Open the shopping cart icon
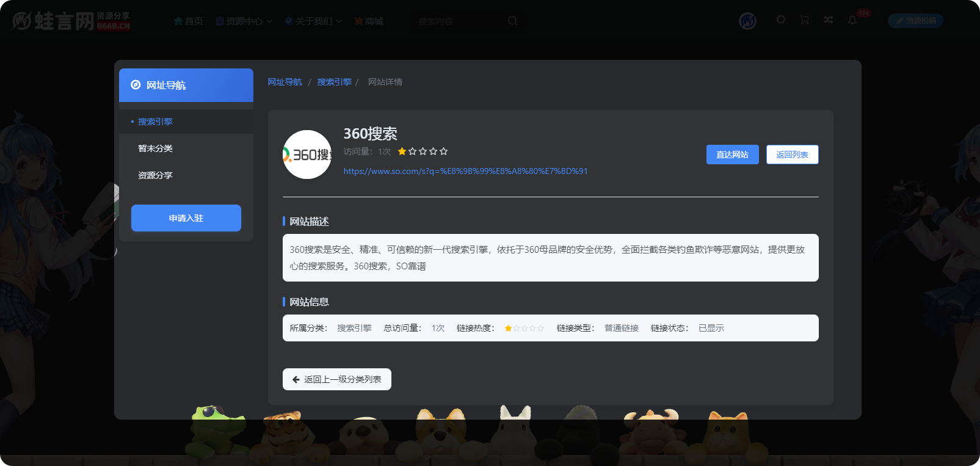Image resolution: width=980 pixels, height=466 pixels. [805, 20]
